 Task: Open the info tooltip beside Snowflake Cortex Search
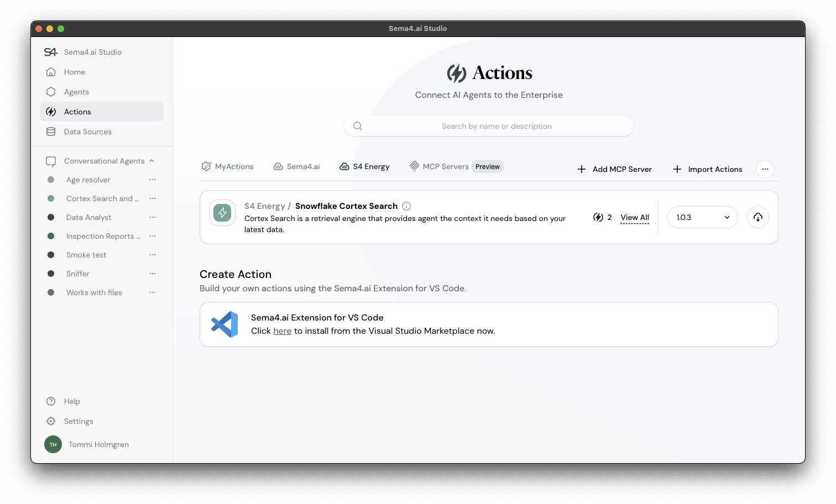[x=406, y=206]
